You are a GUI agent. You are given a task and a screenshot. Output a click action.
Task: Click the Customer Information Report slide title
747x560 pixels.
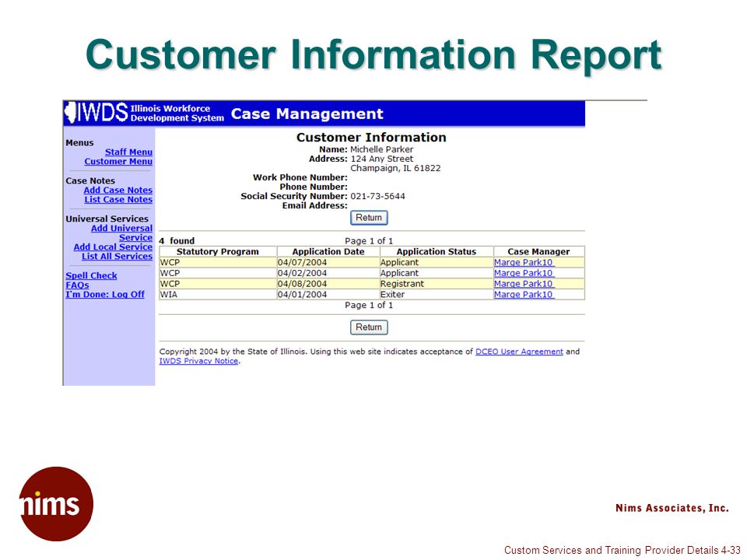[373, 54]
